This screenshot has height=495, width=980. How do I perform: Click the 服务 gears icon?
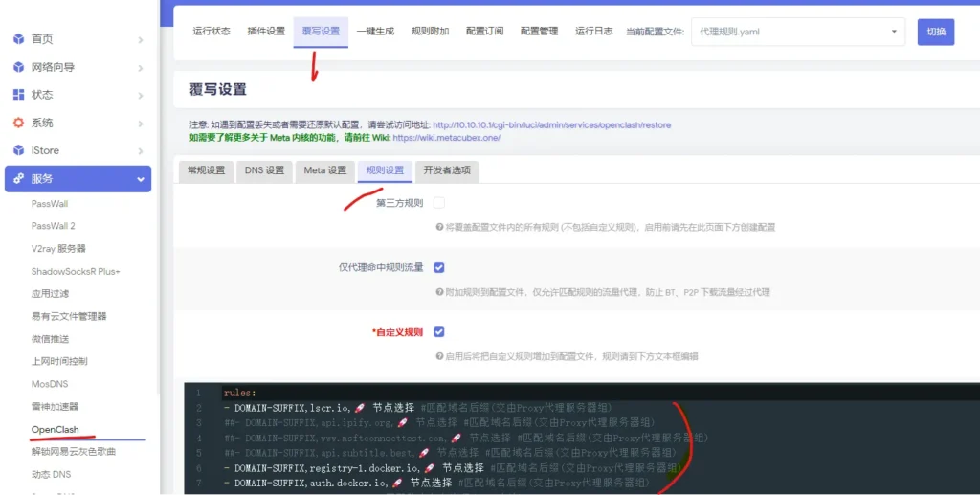19,179
